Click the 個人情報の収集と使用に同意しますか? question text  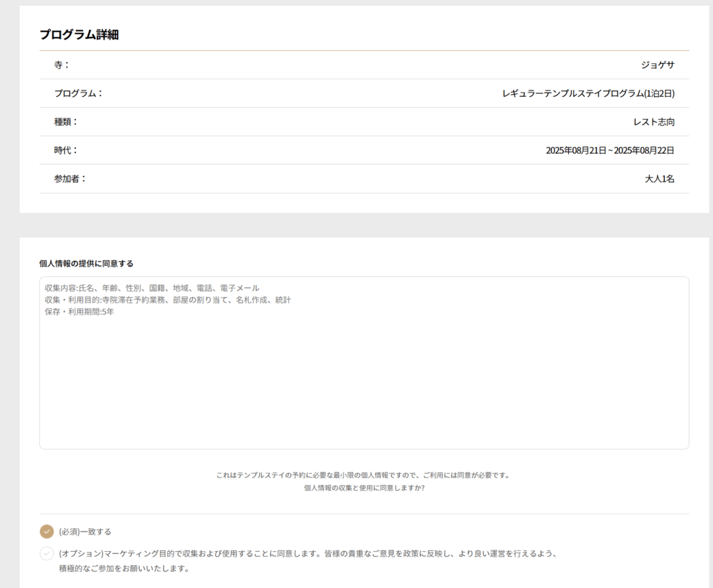(364, 488)
